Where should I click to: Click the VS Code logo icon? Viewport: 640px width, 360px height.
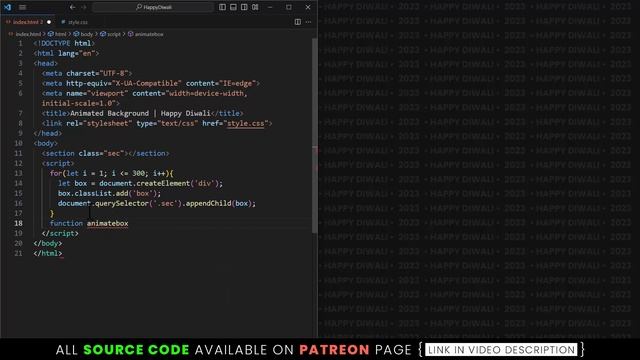click(x=7, y=7)
